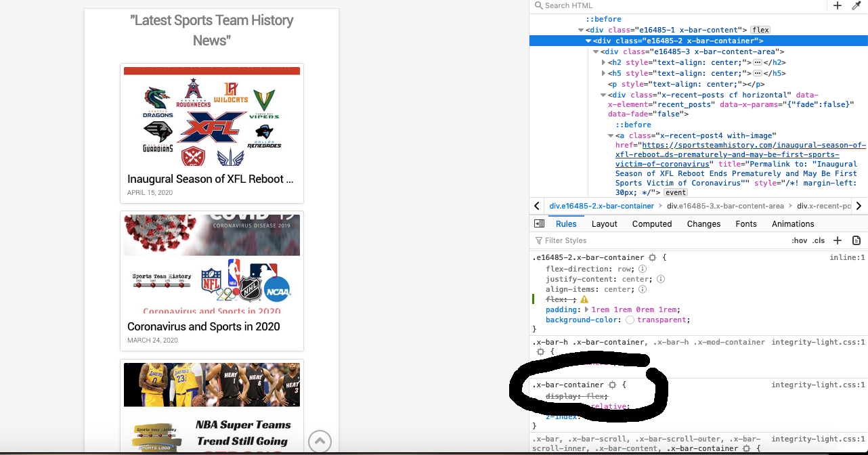Image resolution: width=868 pixels, height=455 pixels.
Task: Click the Coronavirus sports leagues thumbnail
Action: (212, 264)
